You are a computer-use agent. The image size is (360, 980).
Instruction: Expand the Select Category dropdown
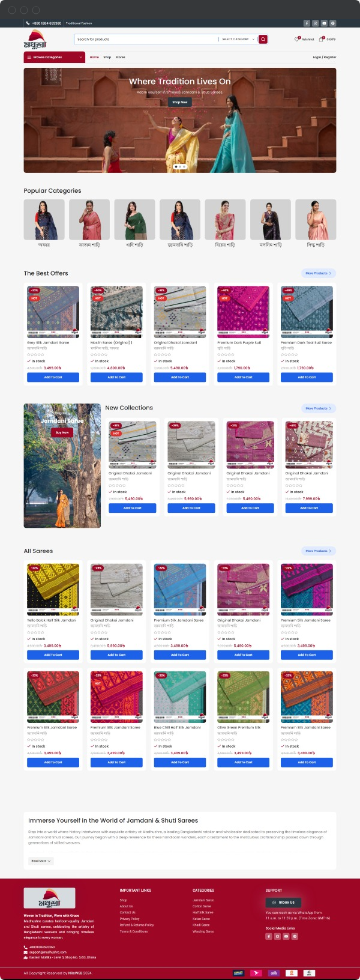(238, 39)
